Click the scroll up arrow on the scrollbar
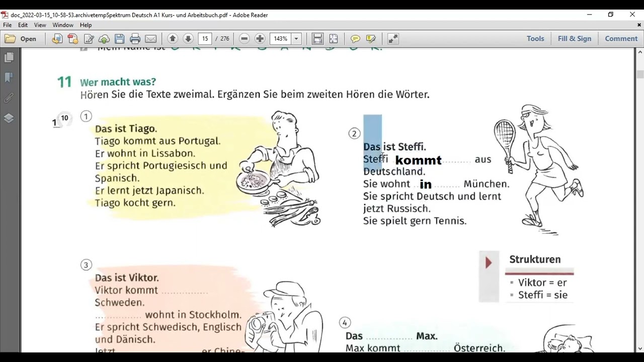The image size is (644, 362). click(640, 52)
